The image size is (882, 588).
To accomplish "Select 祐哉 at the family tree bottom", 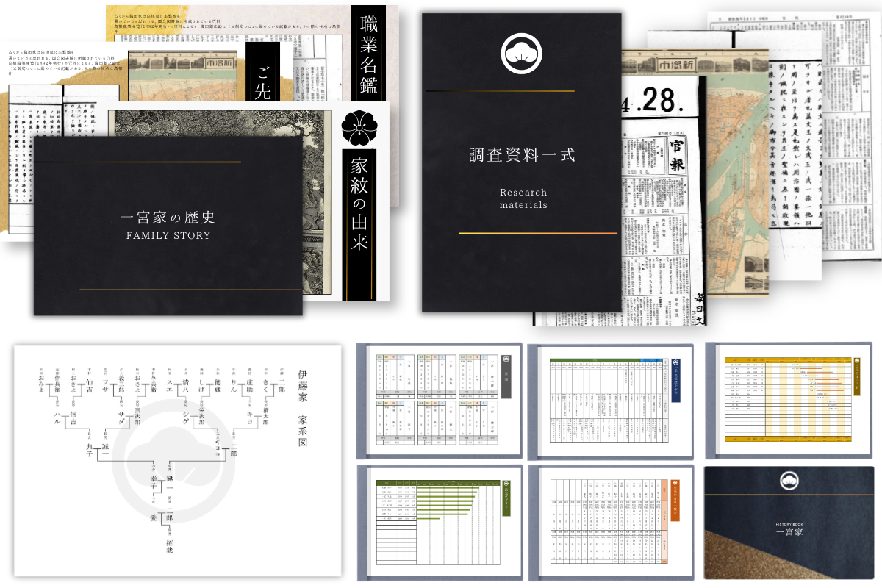I will point(169,546).
